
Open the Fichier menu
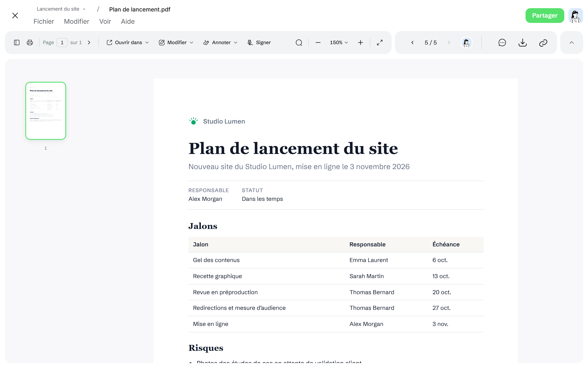pos(44,21)
